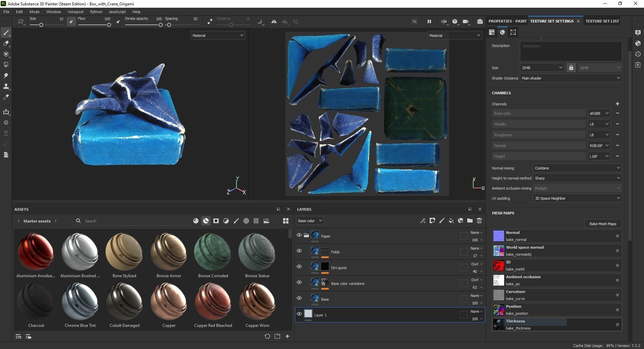Add a paint layer in Layers
Image resolution: width=644 pixels, height=349 pixels.
(442, 220)
